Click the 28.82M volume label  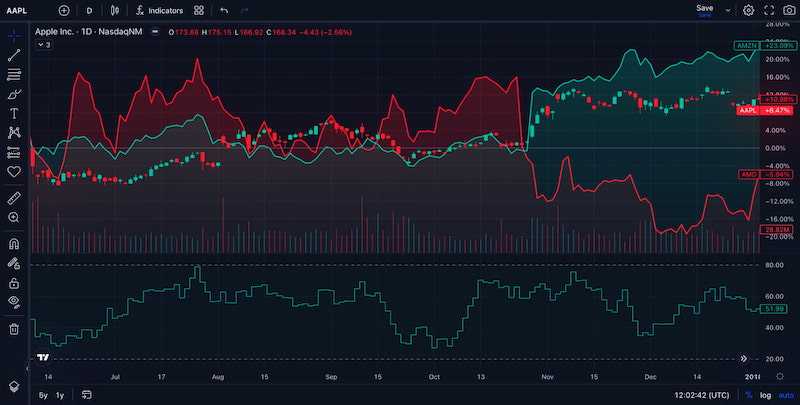point(777,230)
